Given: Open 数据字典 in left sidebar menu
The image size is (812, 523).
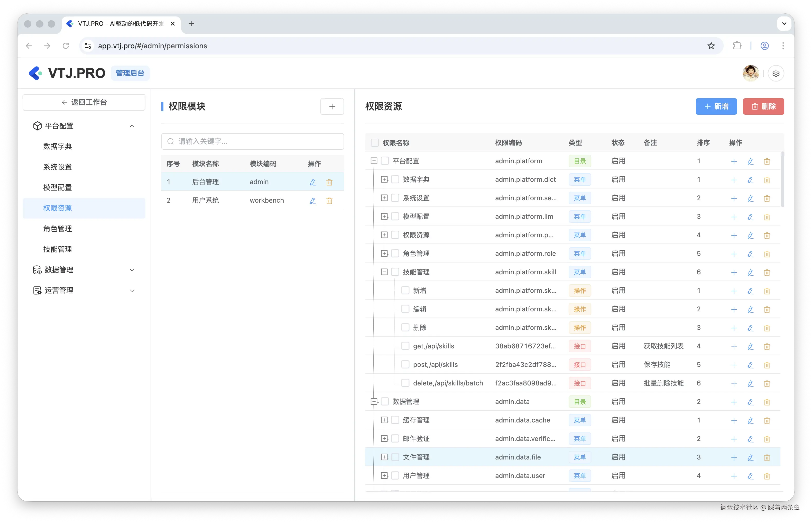Looking at the screenshot, I should 57,146.
